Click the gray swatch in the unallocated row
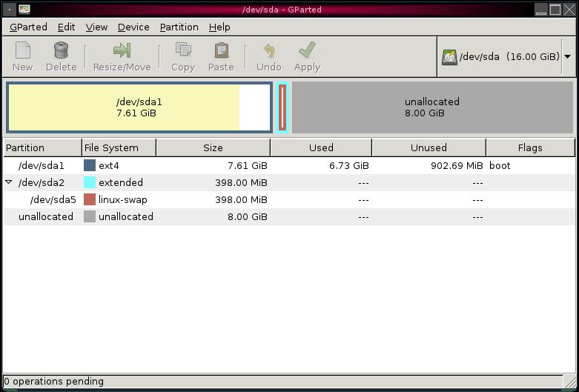Image resolution: width=579 pixels, height=392 pixels. pos(90,216)
